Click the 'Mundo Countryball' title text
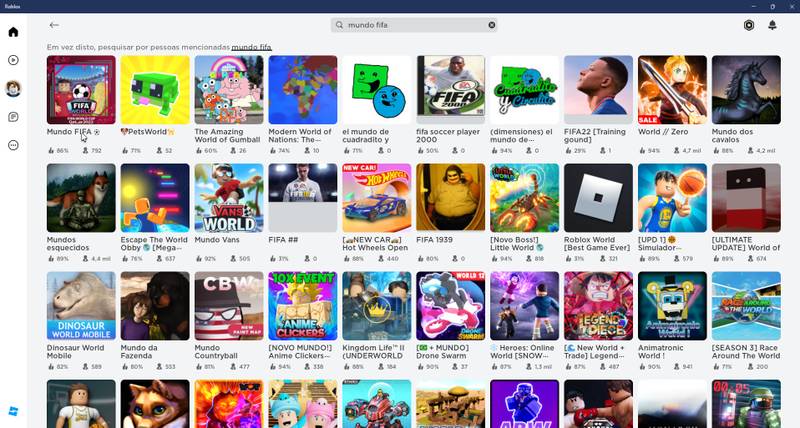 click(216, 351)
